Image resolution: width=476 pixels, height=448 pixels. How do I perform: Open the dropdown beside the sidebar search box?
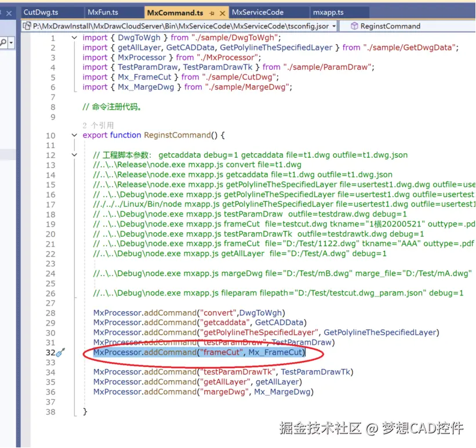click(12, 44)
